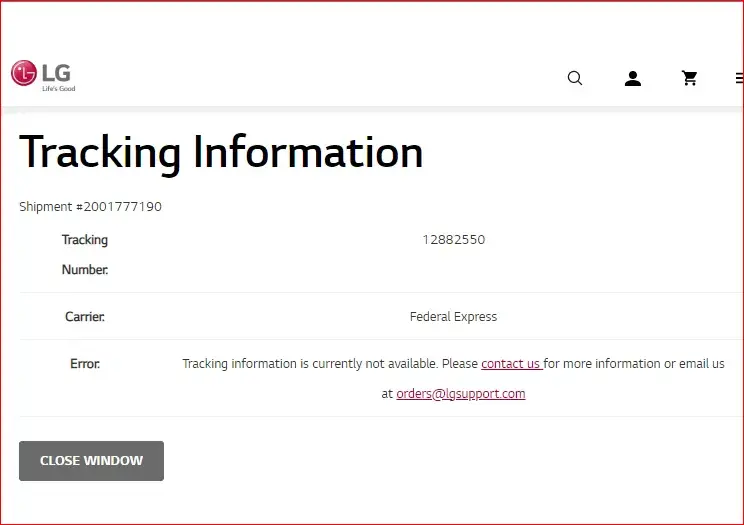Select the Carrier row label
The image size is (744, 525).
point(85,317)
